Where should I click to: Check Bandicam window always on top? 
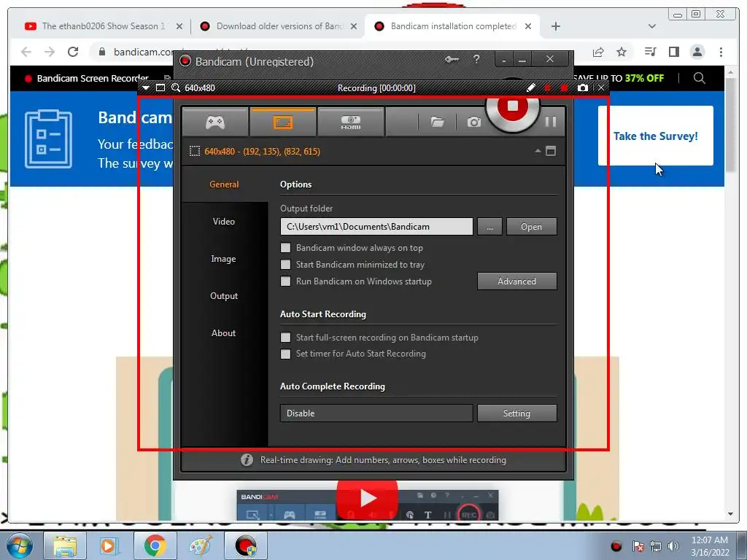point(285,248)
